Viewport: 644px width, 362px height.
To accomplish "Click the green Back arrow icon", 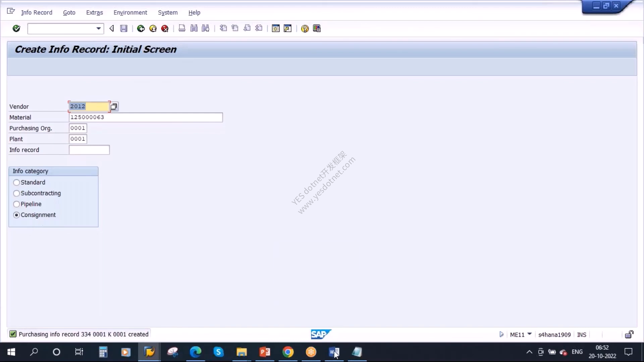I will pos(141,28).
